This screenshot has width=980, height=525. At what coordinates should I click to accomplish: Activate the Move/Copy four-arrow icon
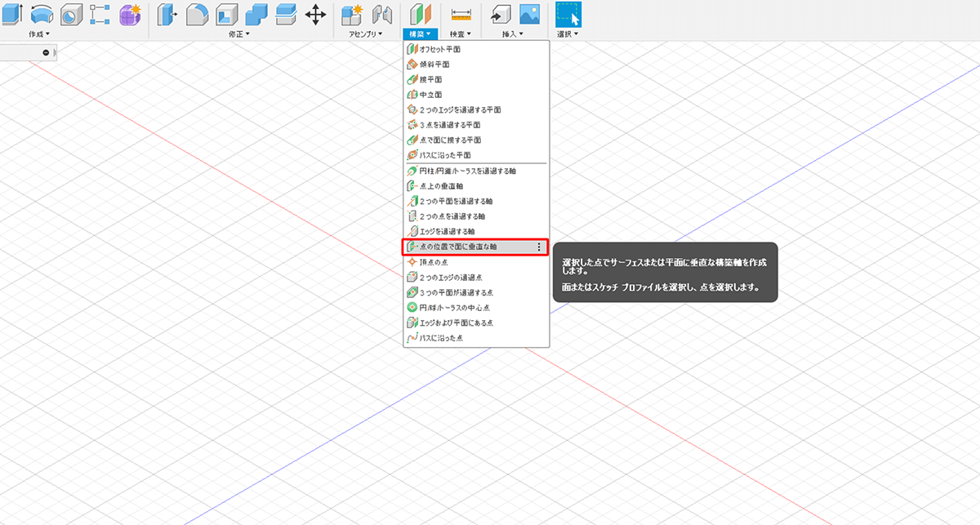click(315, 13)
